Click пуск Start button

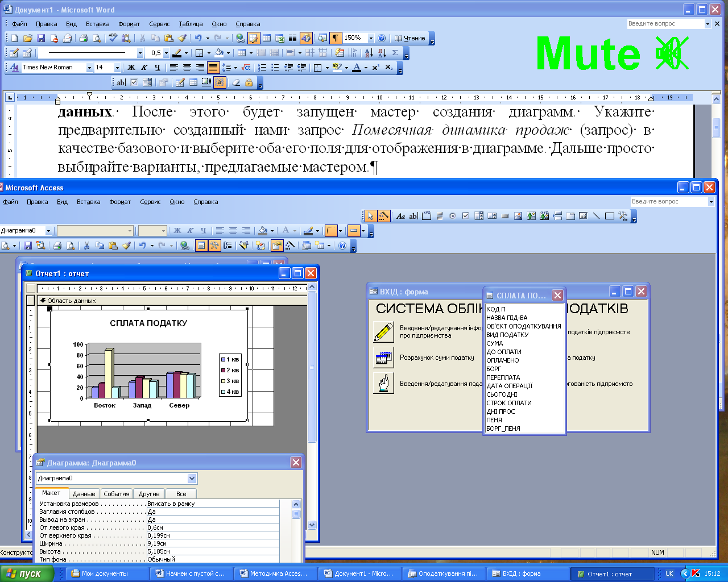pyautogui.click(x=27, y=573)
